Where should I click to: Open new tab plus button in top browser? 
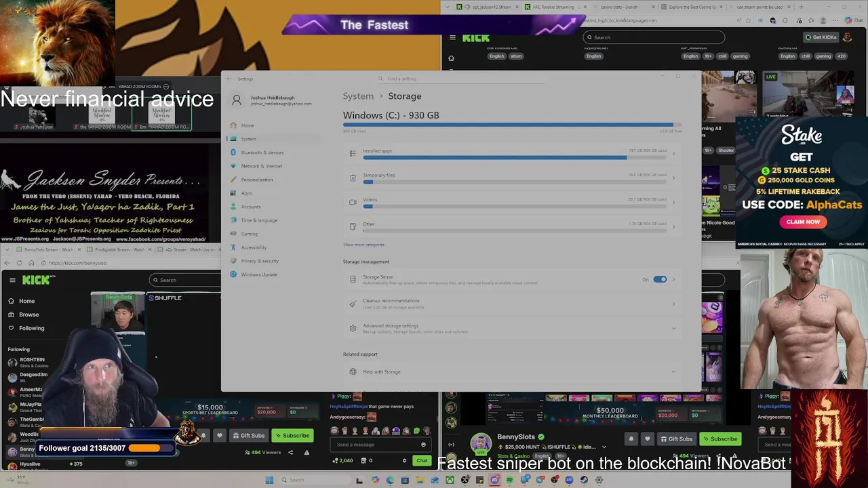tap(801, 7)
